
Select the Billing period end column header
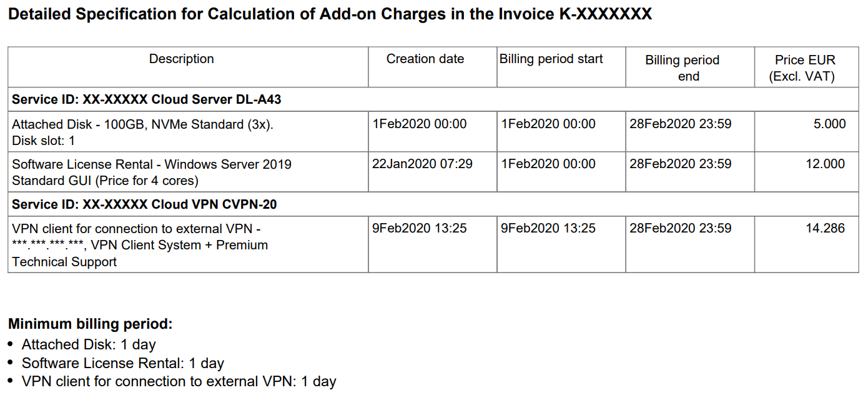tap(682, 68)
